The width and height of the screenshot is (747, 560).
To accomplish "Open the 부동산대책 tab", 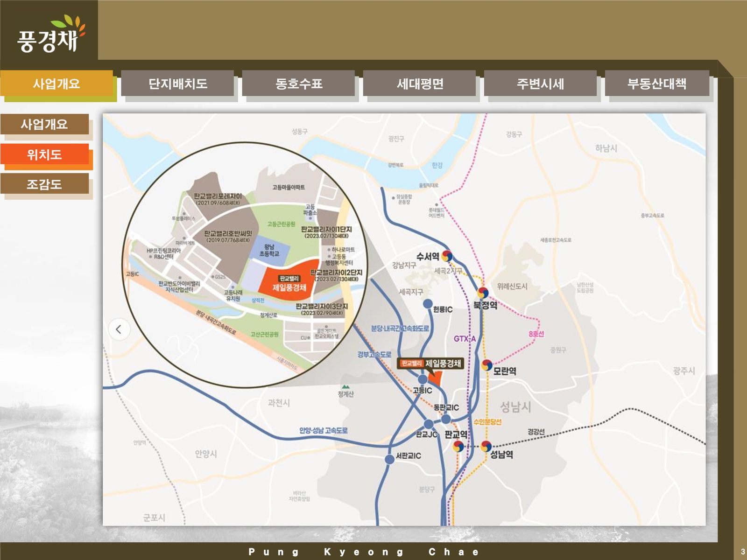I will click(x=657, y=84).
